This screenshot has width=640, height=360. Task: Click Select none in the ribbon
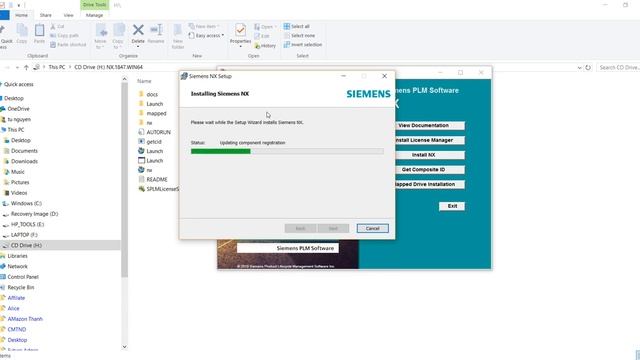[x=299, y=36]
